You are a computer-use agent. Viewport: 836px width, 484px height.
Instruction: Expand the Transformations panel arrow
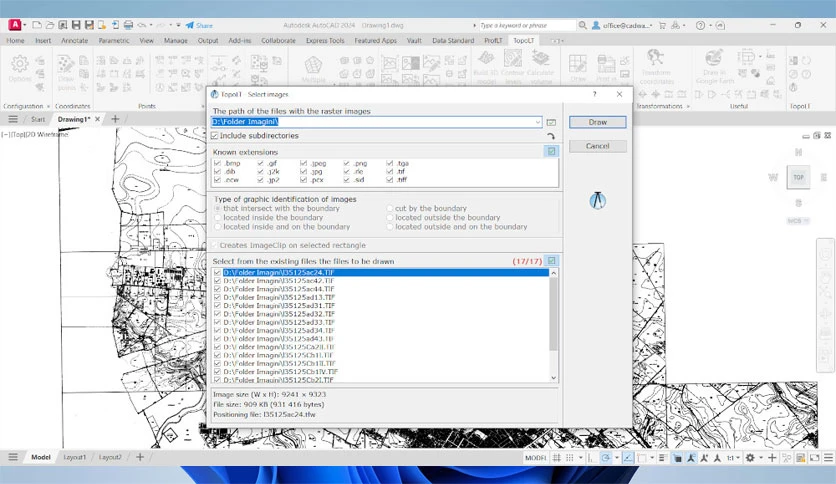688,106
